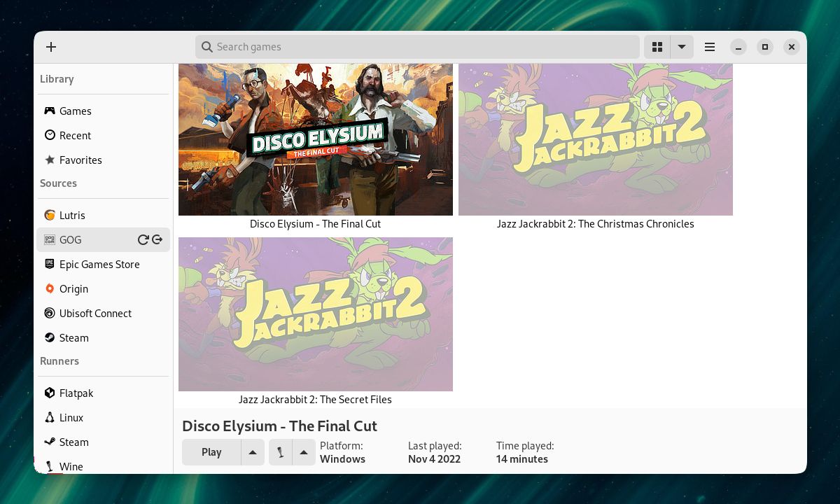The height and width of the screenshot is (504, 840).
Task: Select the Lutris source
Action: click(x=72, y=215)
